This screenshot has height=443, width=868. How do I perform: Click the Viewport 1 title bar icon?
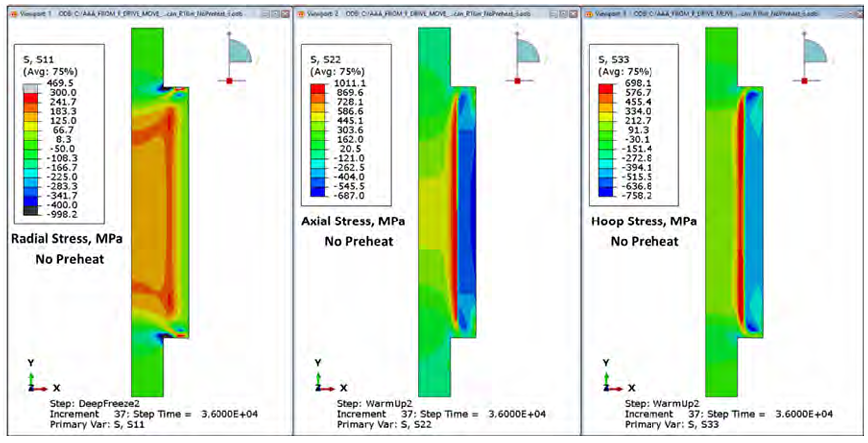(x=14, y=14)
